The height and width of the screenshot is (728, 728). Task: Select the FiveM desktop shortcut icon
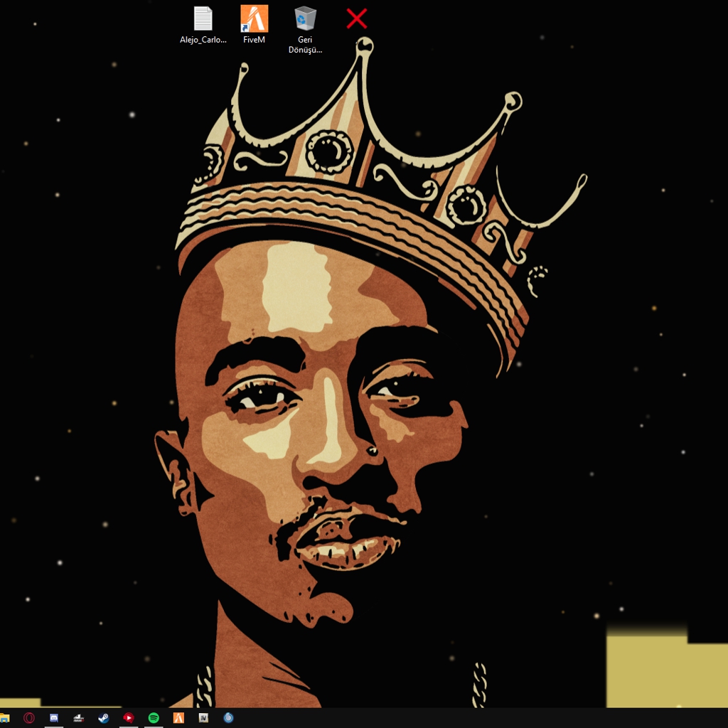coord(254,18)
